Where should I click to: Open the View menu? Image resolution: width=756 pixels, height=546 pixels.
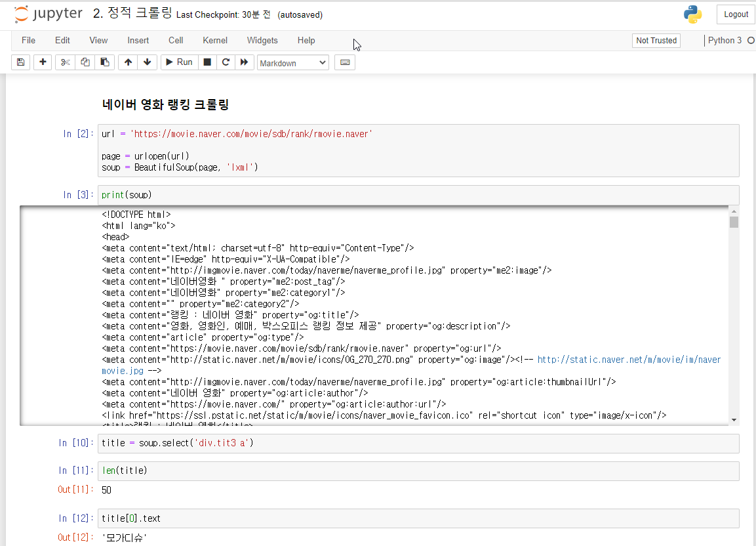98,41
